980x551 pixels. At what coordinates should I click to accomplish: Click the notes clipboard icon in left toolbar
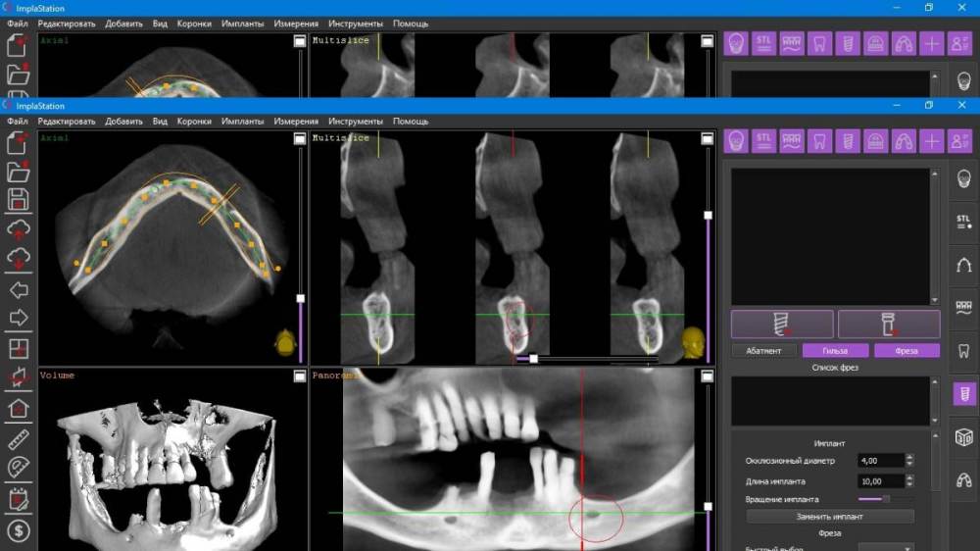click(18, 500)
